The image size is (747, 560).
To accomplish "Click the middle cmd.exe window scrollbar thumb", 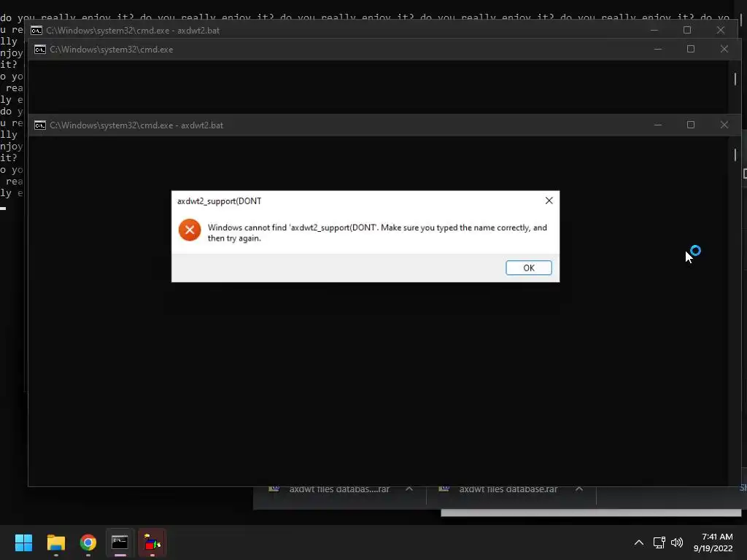I will (735, 79).
